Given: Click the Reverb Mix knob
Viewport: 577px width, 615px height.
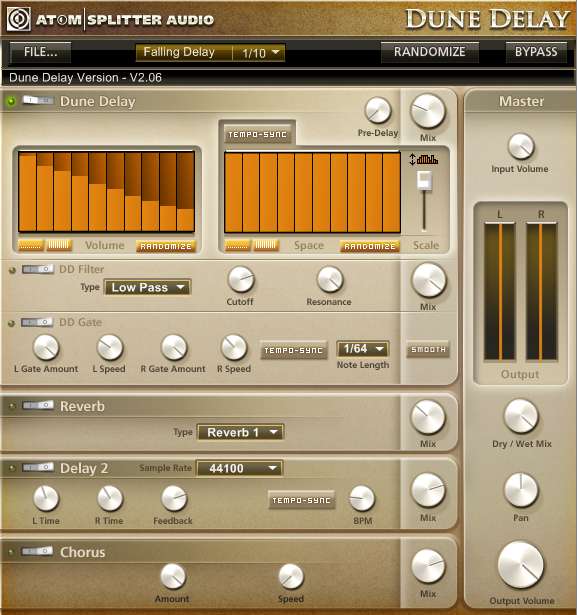Looking at the screenshot, I should pyautogui.click(x=428, y=417).
